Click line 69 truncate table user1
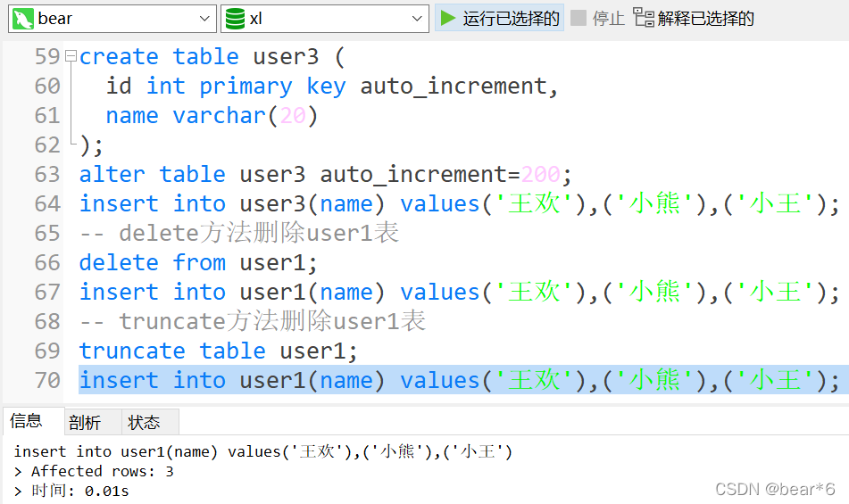Viewport: 849px width, 504px height. point(218,351)
